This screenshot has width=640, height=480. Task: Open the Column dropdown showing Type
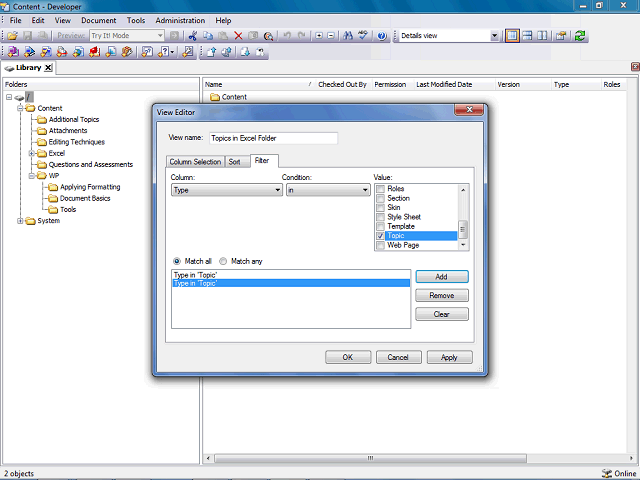pyautogui.click(x=227, y=190)
